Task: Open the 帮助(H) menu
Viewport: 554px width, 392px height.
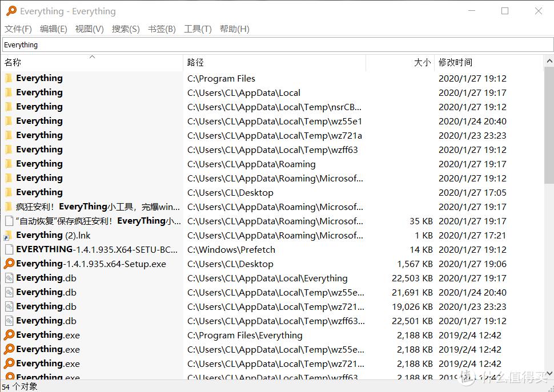Action: click(235, 29)
